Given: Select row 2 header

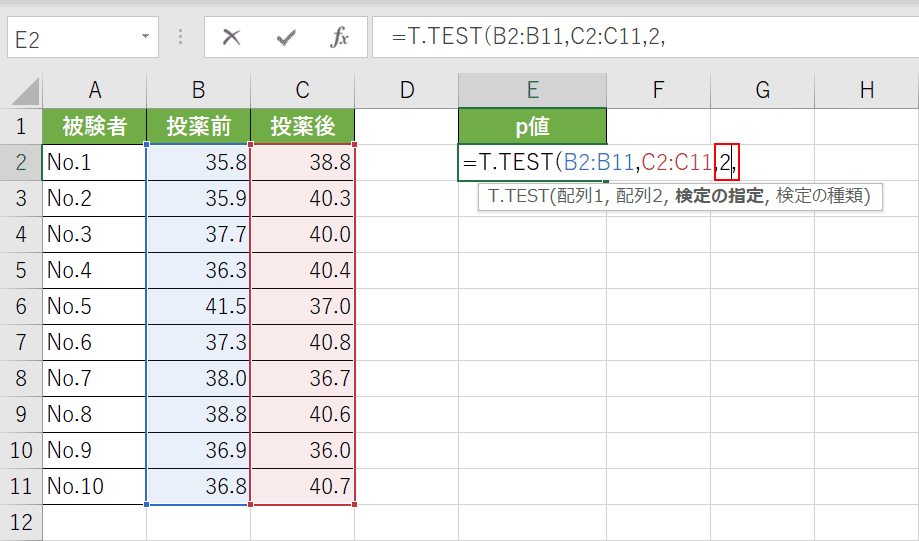Looking at the screenshot, I should point(21,162).
